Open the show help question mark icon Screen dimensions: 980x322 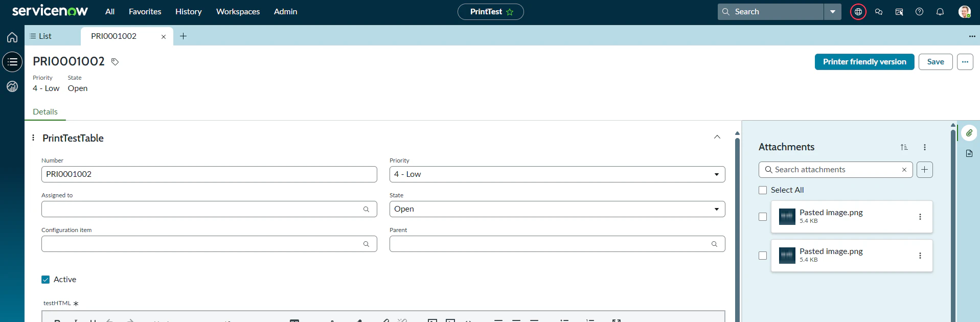(x=920, y=12)
